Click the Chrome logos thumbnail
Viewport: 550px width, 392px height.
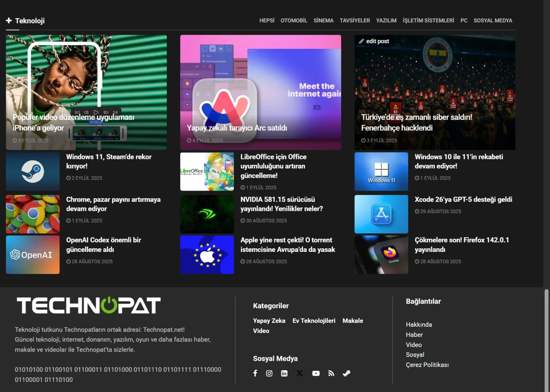33,214
